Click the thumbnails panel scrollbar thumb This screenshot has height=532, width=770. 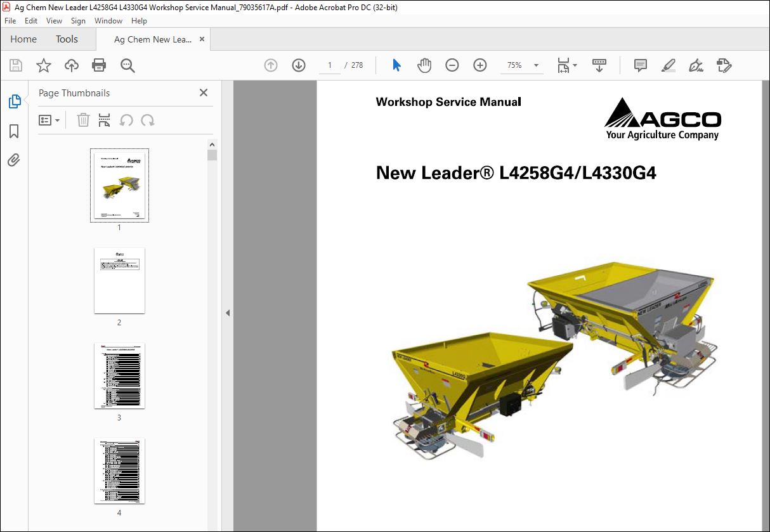(x=212, y=155)
